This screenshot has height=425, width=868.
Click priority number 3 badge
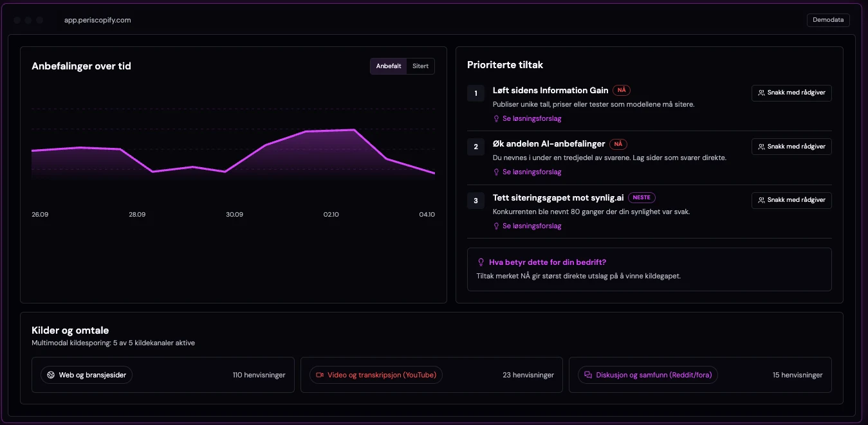(476, 201)
